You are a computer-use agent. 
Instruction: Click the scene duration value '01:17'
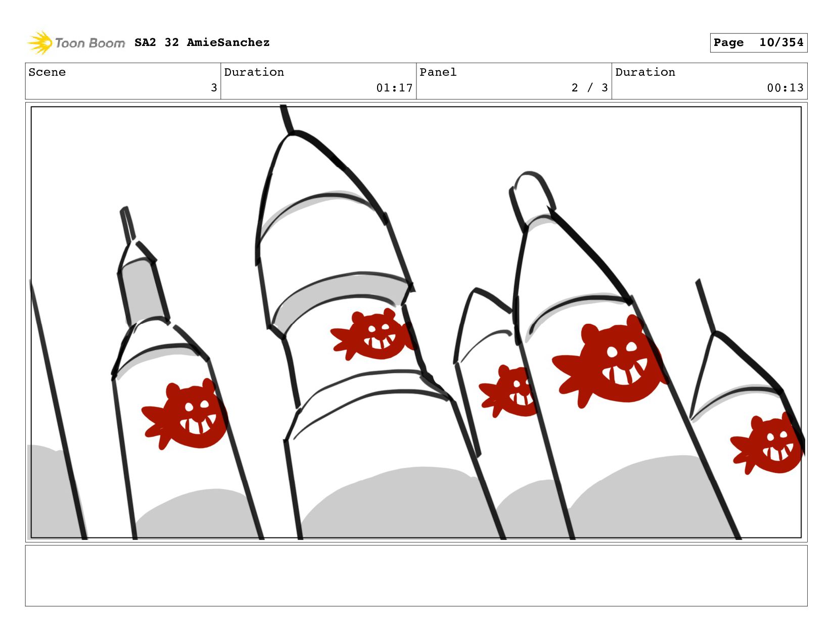tap(394, 88)
